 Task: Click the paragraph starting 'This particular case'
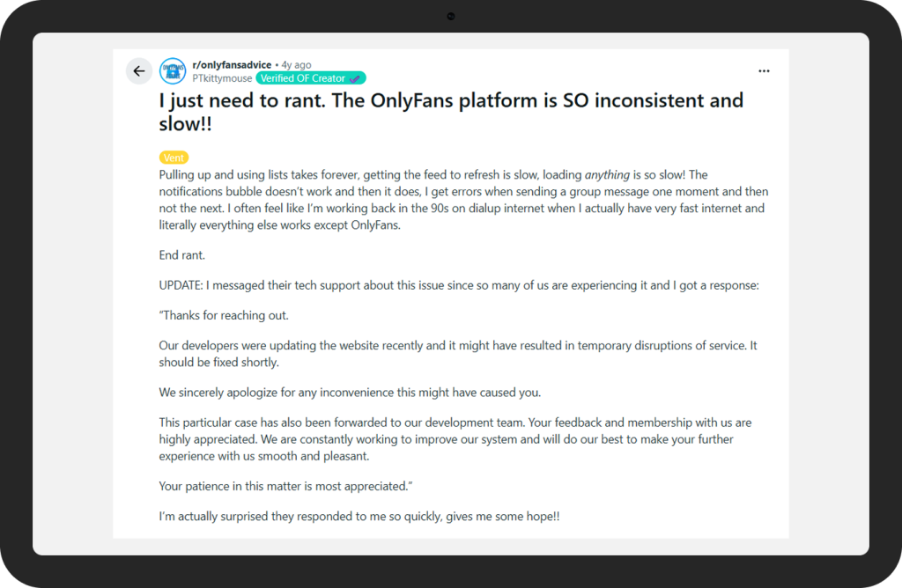[455, 439]
